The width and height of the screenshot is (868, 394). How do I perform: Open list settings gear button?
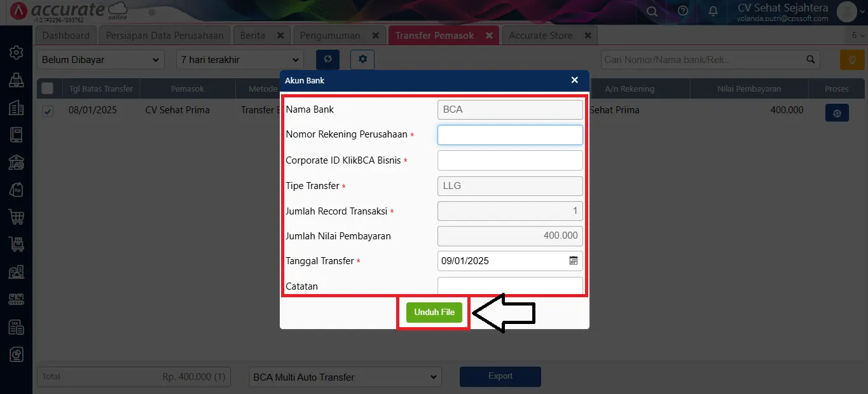[x=362, y=59]
